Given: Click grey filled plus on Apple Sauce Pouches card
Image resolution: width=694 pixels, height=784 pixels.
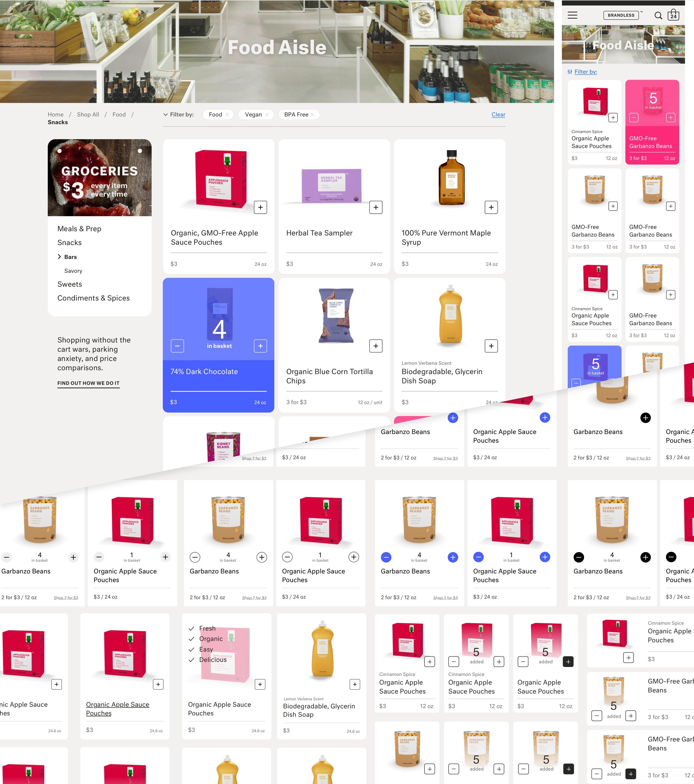Looking at the screenshot, I should [165, 557].
